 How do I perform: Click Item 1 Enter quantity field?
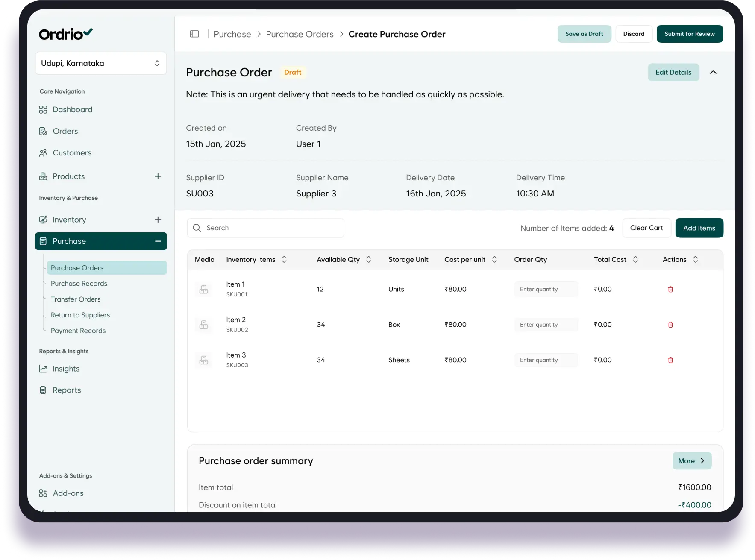point(546,290)
